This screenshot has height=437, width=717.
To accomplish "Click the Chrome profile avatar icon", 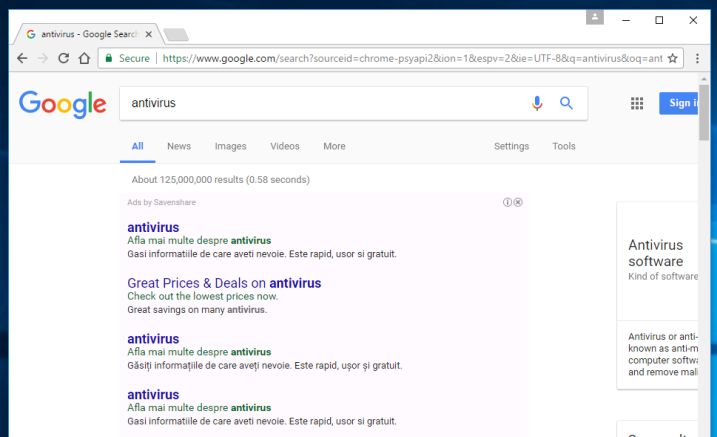I will tap(594, 17).
